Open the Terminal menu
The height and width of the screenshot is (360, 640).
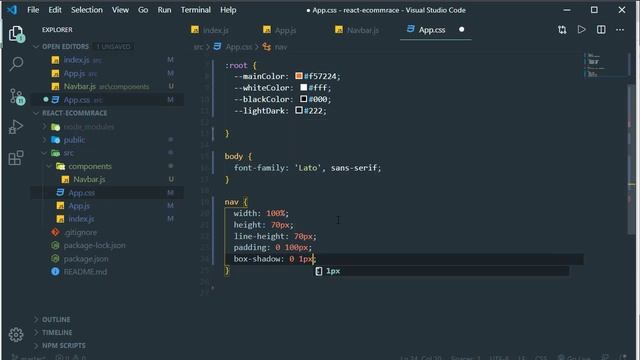click(196, 10)
